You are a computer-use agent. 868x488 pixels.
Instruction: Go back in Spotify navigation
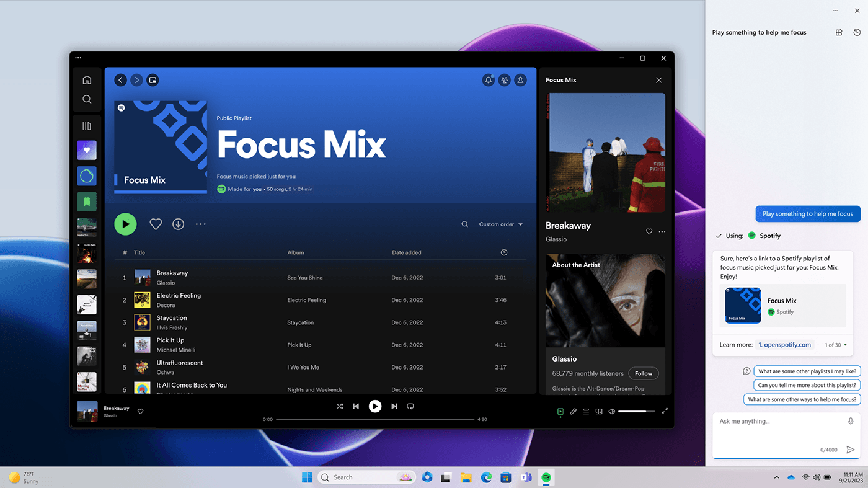coord(120,80)
